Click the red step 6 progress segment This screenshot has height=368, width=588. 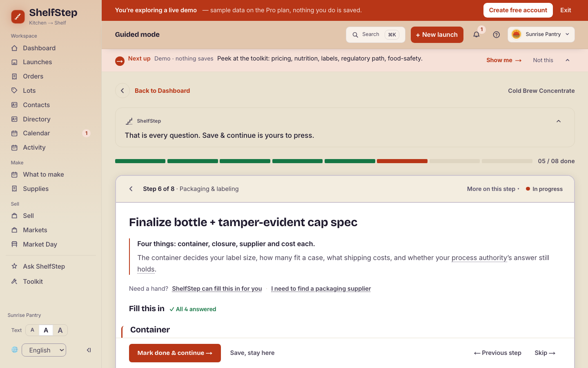[402, 161]
